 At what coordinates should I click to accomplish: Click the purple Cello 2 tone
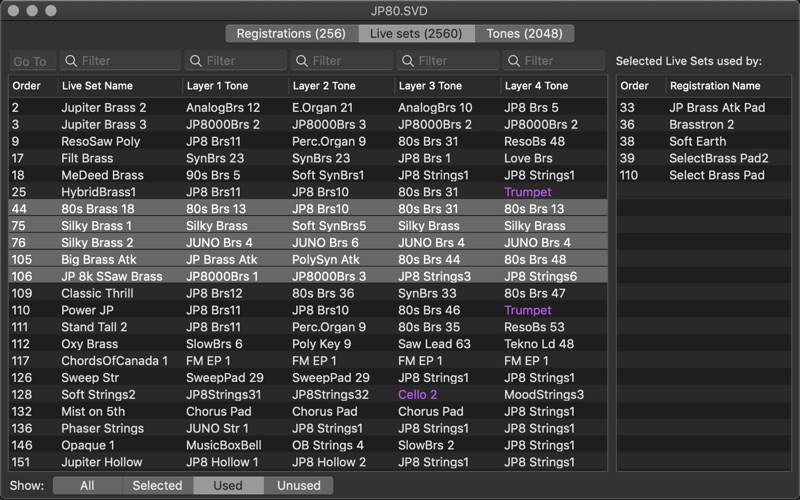pyautogui.click(x=417, y=394)
